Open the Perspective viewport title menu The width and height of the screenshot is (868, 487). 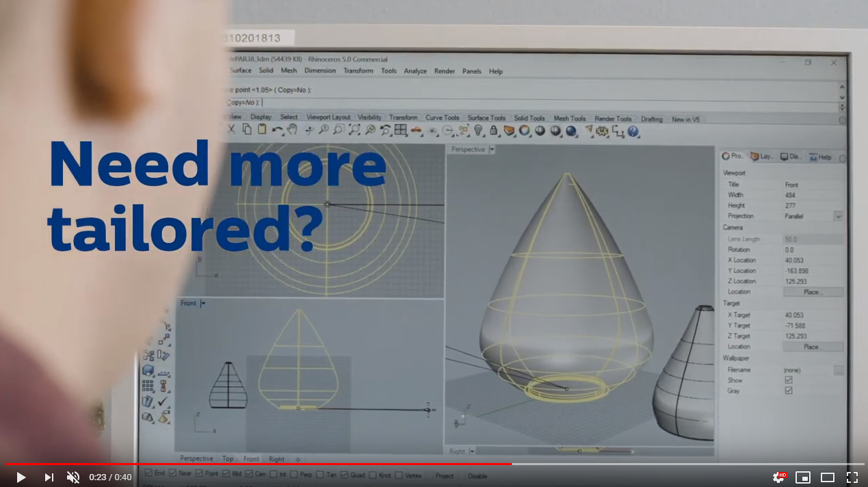tap(471, 148)
